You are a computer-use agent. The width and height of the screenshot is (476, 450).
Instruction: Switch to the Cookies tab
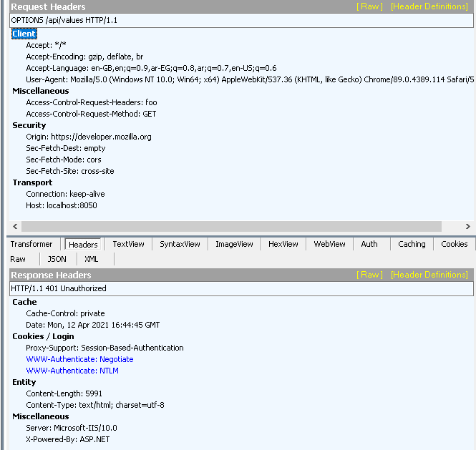[x=454, y=244]
